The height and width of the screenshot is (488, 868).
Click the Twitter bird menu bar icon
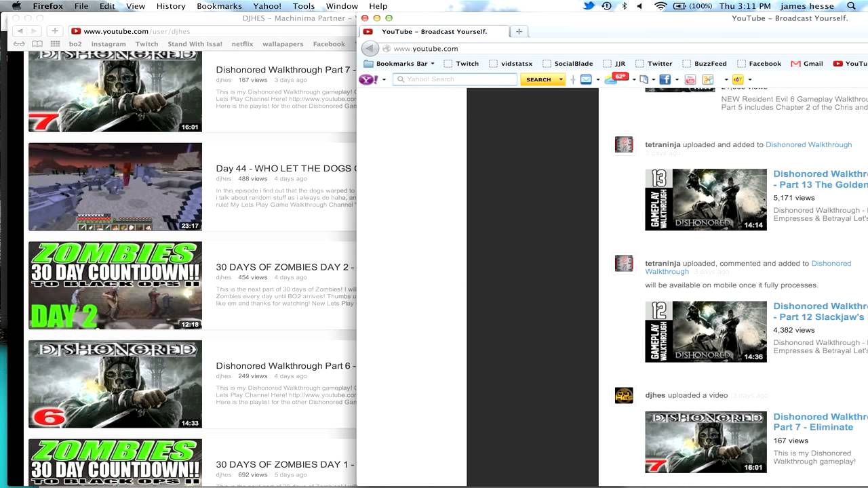pyautogui.click(x=589, y=6)
